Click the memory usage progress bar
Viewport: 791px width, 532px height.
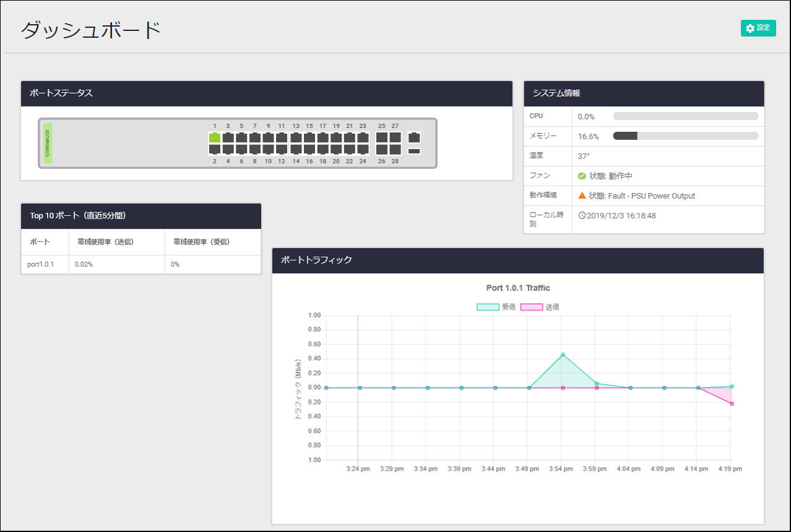685,136
